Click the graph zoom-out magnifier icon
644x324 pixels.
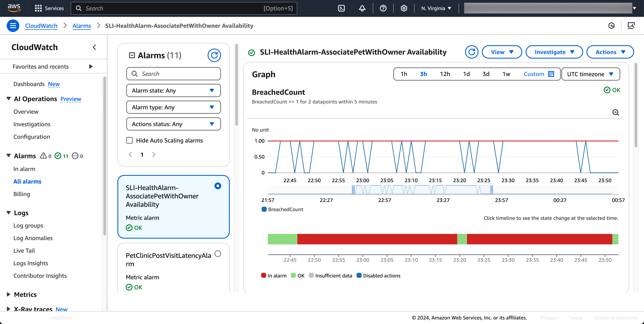tap(615, 112)
